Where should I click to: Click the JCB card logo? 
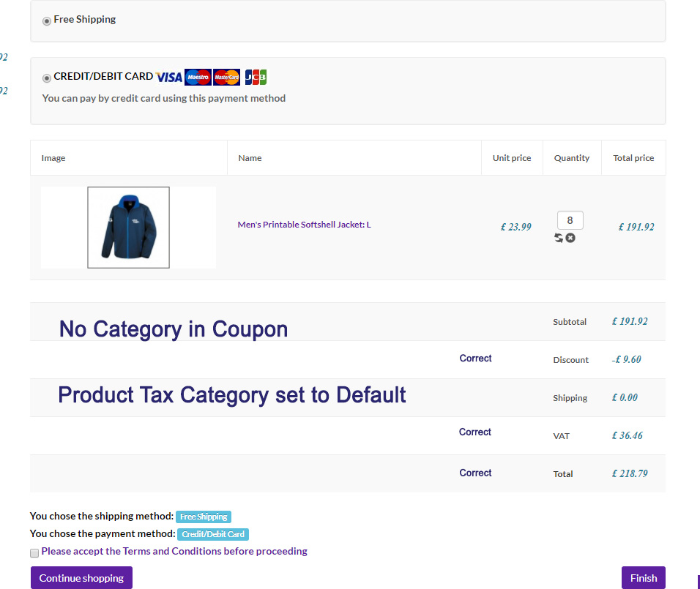point(256,77)
